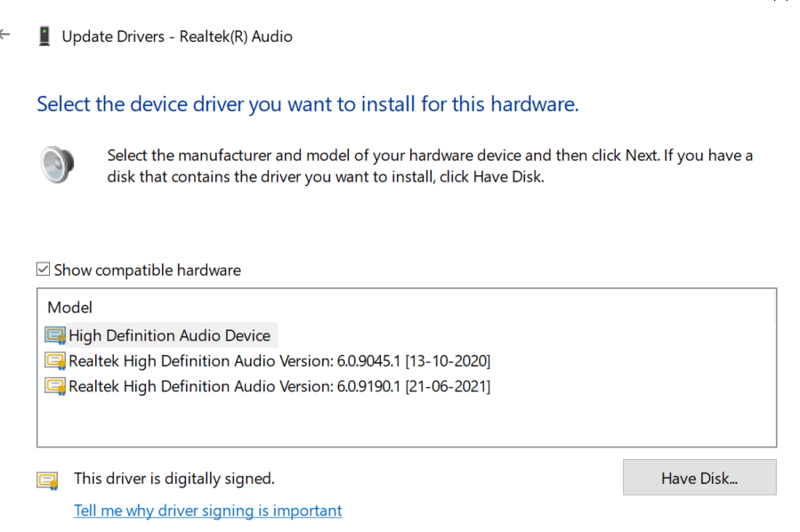The height and width of the screenshot is (532, 800).
Task: Click the digitally signed certificate icon
Action: [47, 480]
